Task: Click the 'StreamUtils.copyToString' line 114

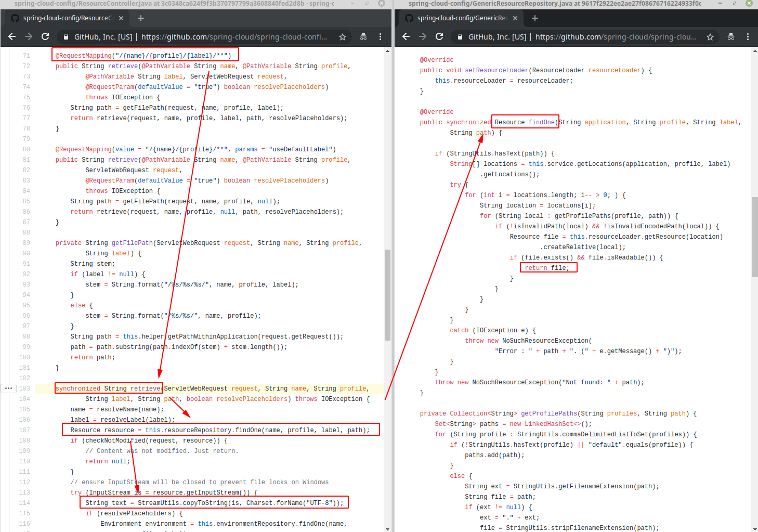Action: point(214,503)
